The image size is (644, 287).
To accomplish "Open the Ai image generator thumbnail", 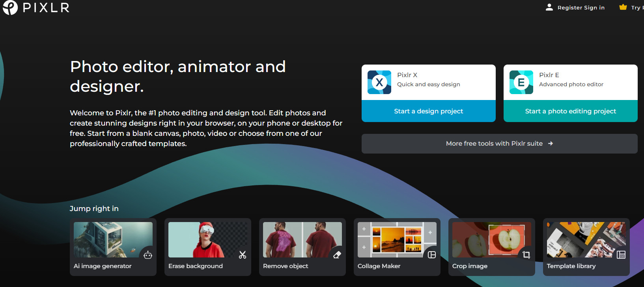I will [113, 240].
